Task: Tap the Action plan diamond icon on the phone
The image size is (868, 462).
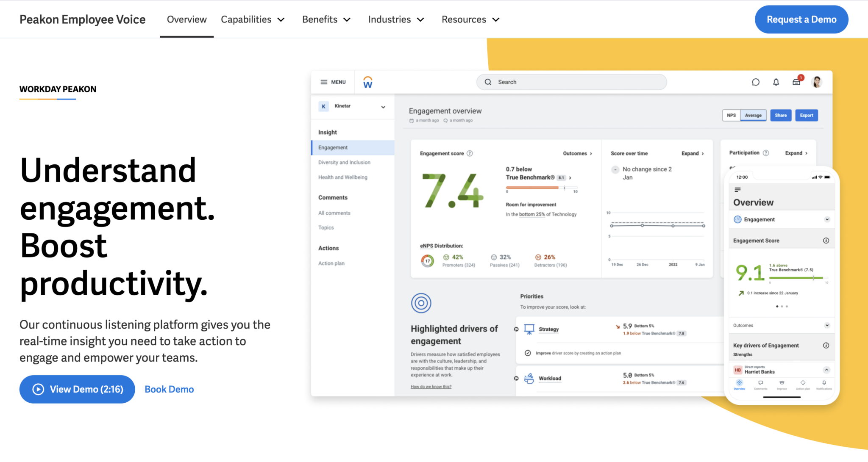Action: pyautogui.click(x=803, y=383)
